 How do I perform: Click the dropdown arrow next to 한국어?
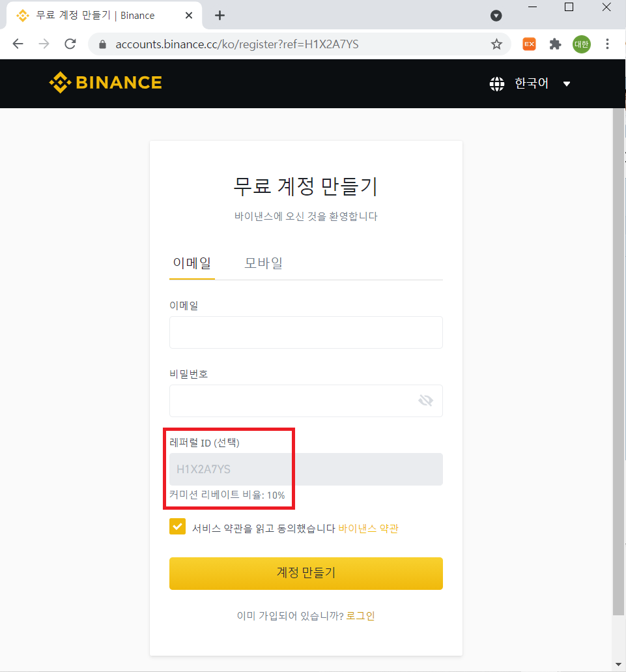coord(567,83)
